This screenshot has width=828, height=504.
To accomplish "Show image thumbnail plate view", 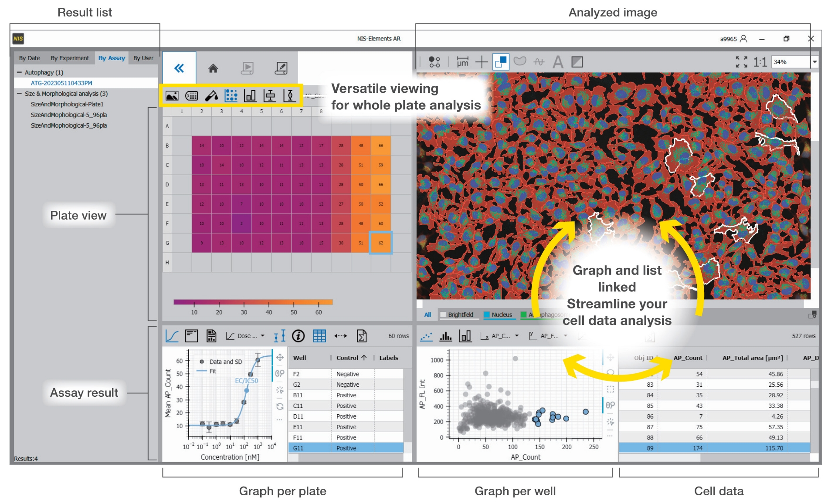I will pyautogui.click(x=172, y=96).
